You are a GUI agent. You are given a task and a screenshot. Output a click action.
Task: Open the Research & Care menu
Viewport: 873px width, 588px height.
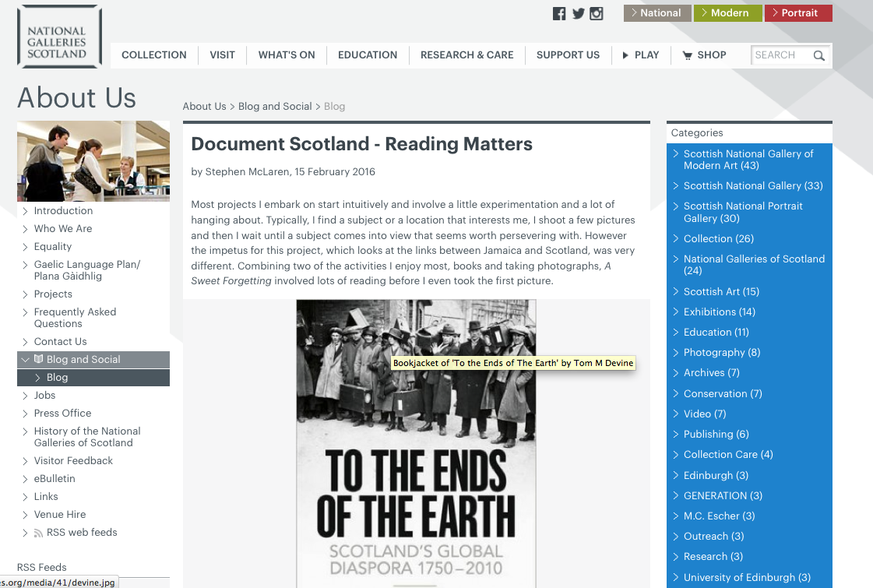[467, 55]
